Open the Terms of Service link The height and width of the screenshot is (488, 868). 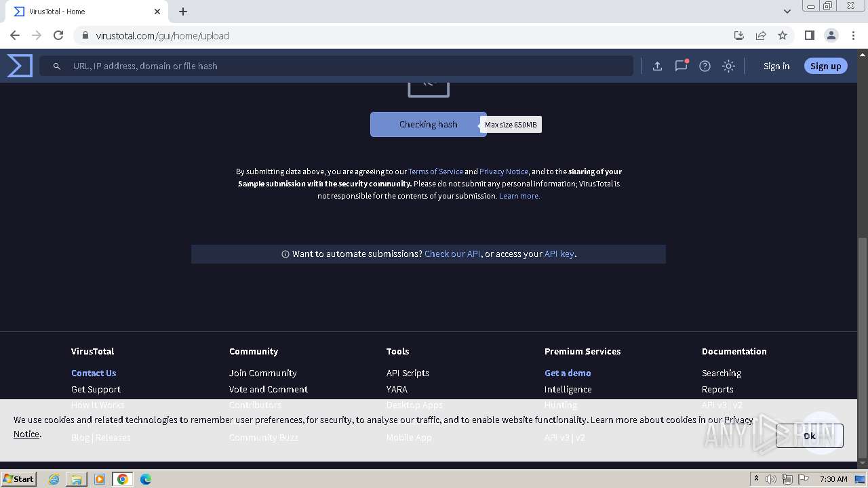[x=435, y=171]
